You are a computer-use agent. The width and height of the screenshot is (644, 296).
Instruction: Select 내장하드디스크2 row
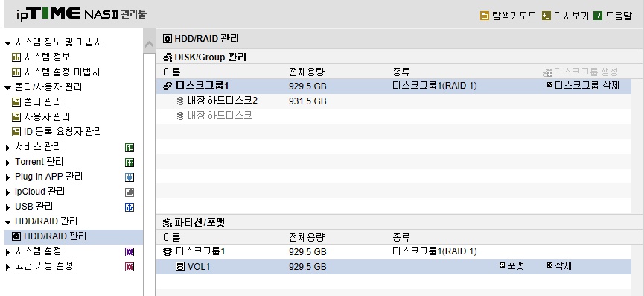[x=393, y=101]
